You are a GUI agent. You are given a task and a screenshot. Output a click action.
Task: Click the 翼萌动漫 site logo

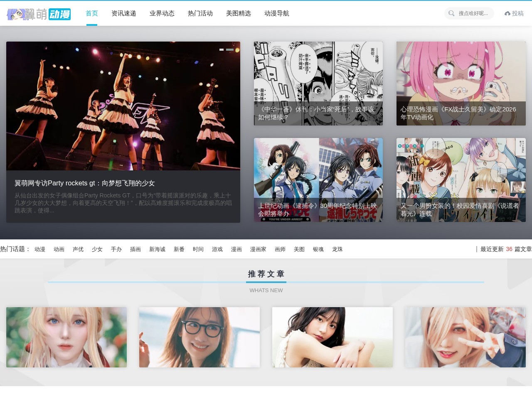pyautogui.click(x=39, y=14)
